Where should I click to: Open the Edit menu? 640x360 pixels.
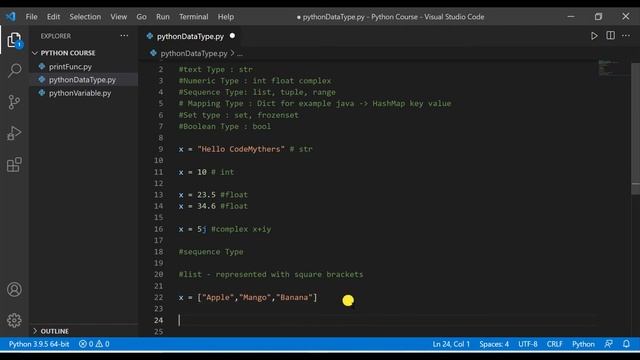(53, 17)
